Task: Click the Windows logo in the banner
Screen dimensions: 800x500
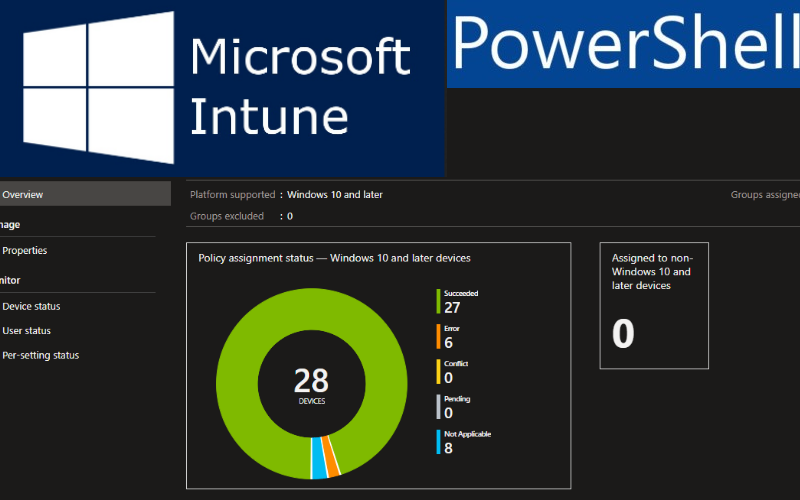Action: point(98,87)
